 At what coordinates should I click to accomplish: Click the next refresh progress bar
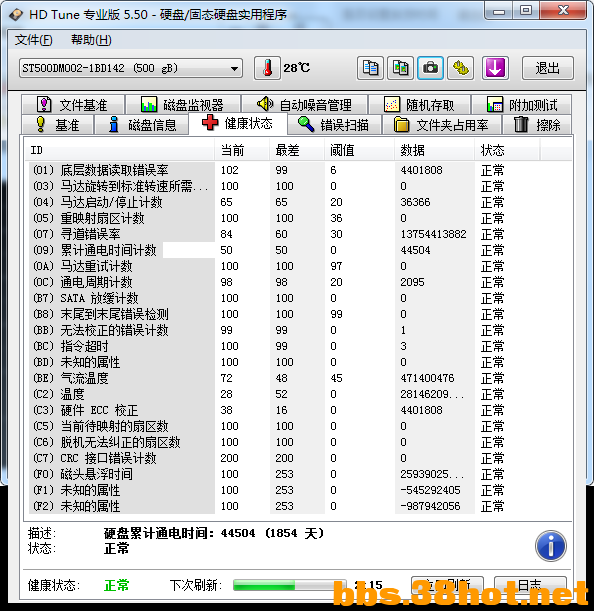290,585
